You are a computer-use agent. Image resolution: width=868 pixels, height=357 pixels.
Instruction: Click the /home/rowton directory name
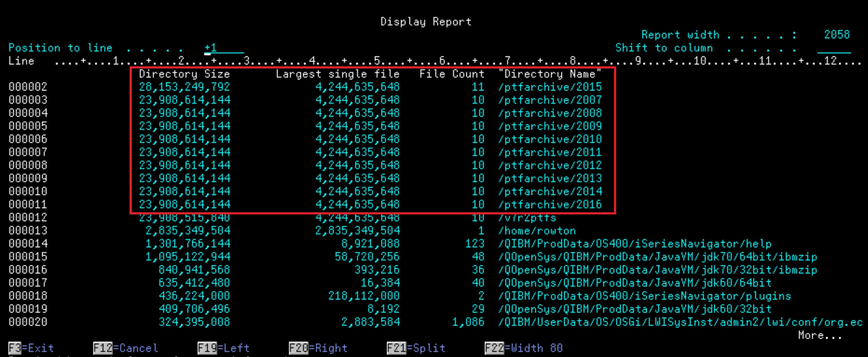click(x=537, y=231)
